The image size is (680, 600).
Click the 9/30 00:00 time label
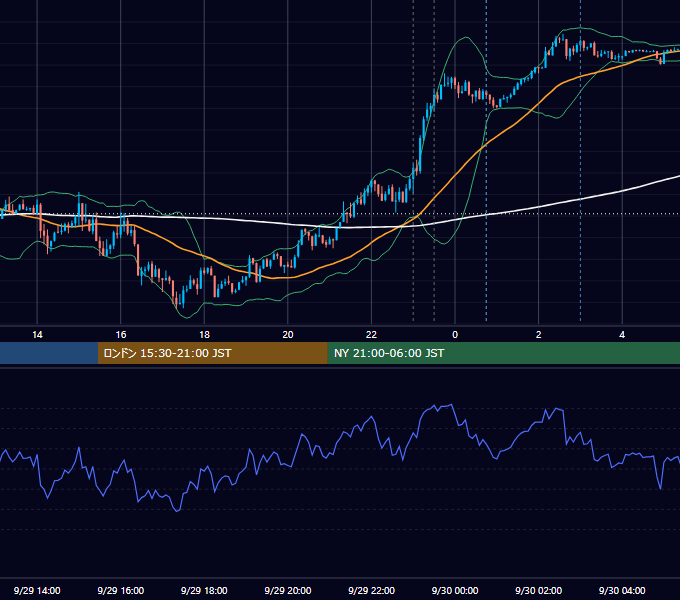coord(455,590)
